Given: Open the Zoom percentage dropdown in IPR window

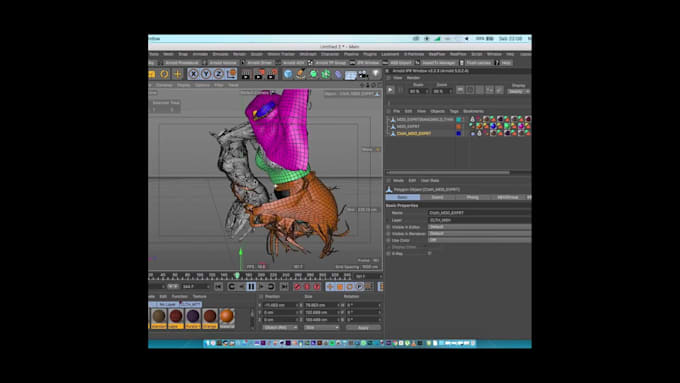Looking at the screenshot, I should pyautogui.click(x=442, y=91).
